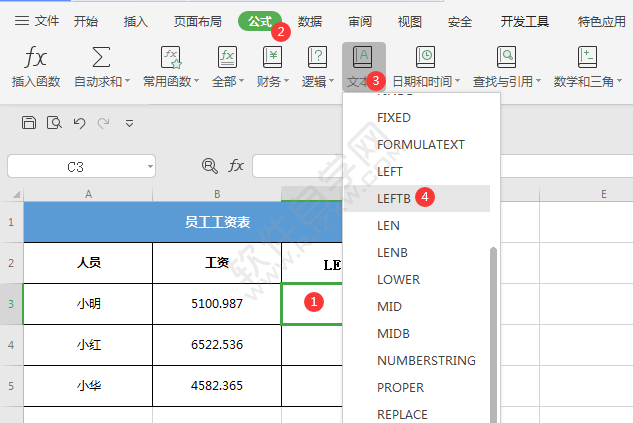Switch to the 特色应用 tab
Image resolution: width=633 pixels, height=423 pixels.
[x=602, y=21]
